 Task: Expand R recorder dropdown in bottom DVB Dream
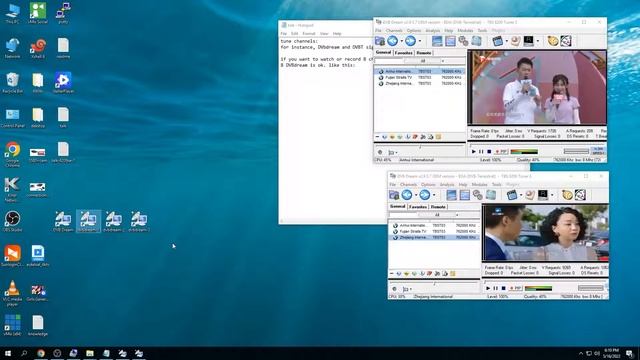pyautogui.click(x=552, y=195)
